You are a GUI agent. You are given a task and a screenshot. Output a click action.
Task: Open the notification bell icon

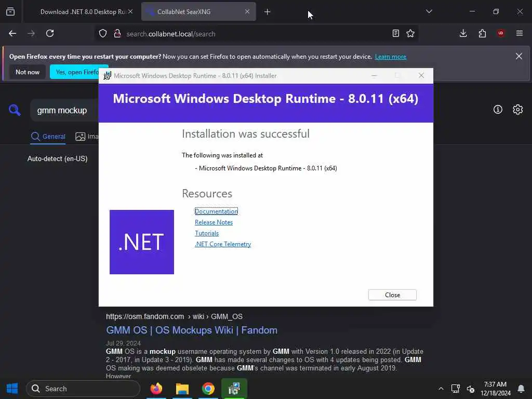521,389
